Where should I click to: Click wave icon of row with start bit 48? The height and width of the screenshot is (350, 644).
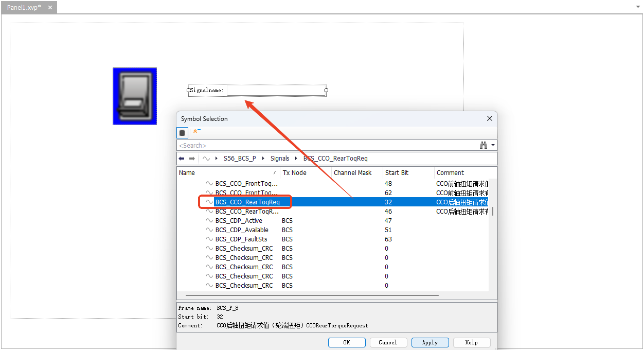209,184
